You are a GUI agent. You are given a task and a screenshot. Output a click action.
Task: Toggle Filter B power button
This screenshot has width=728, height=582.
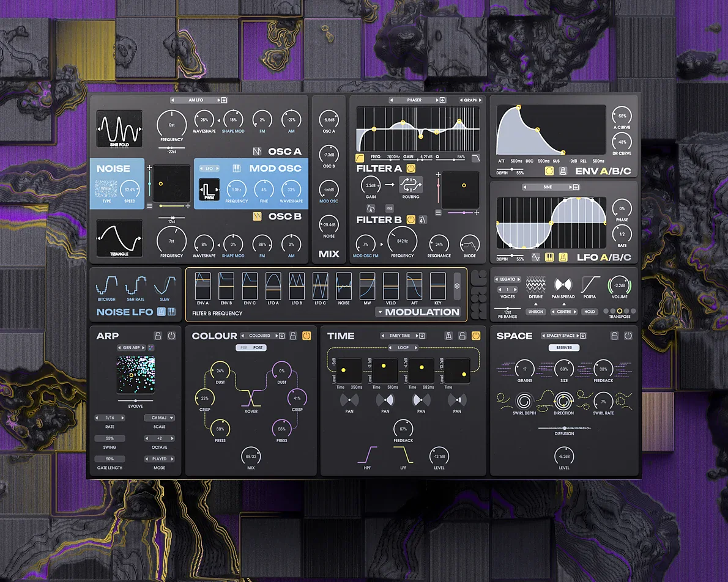point(411,219)
